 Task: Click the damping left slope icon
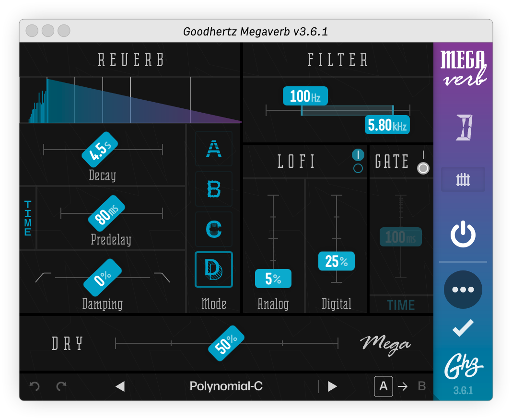coord(43,277)
